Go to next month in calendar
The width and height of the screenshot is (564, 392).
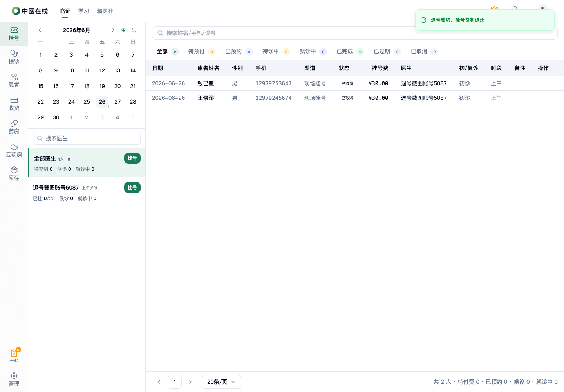coord(113,30)
